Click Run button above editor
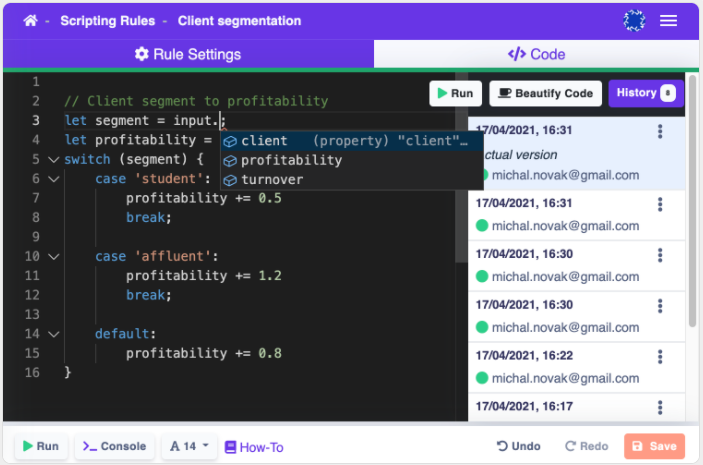 coord(455,93)
